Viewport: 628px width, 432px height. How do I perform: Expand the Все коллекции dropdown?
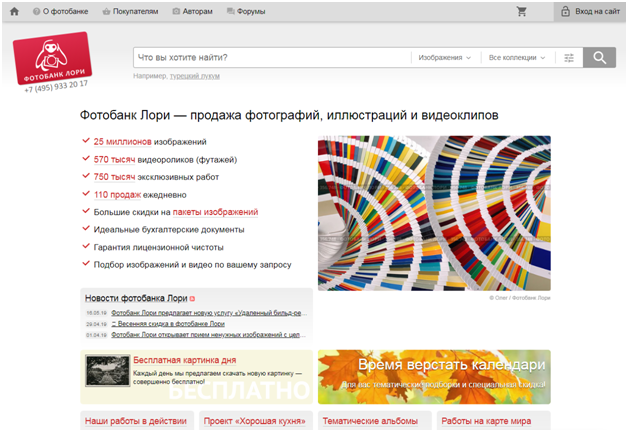pyautogui.click(x=517, y=58)
